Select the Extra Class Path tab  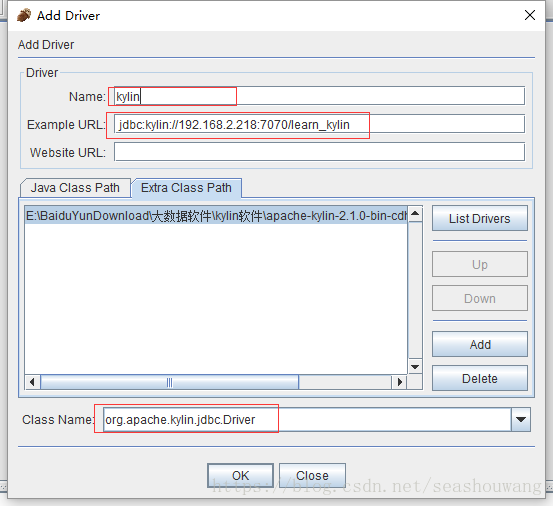pyautogui.click(x=186, y=188)
